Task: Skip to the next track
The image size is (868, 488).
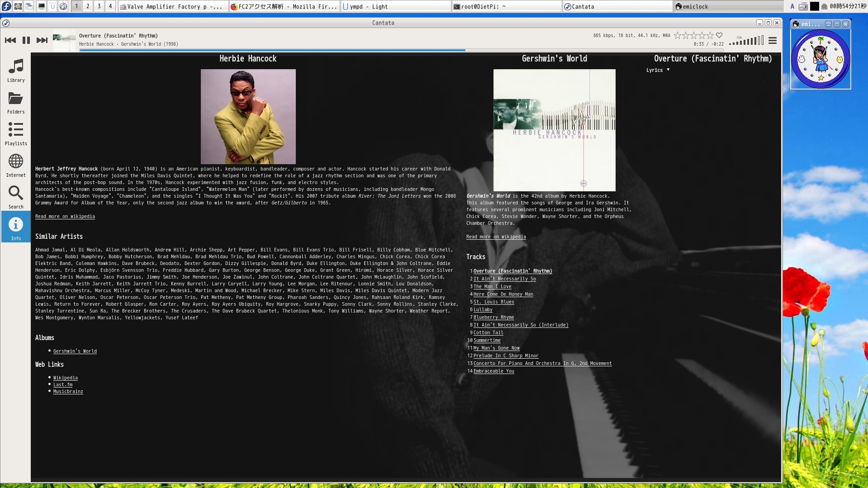Action: (x=42, y=40)
